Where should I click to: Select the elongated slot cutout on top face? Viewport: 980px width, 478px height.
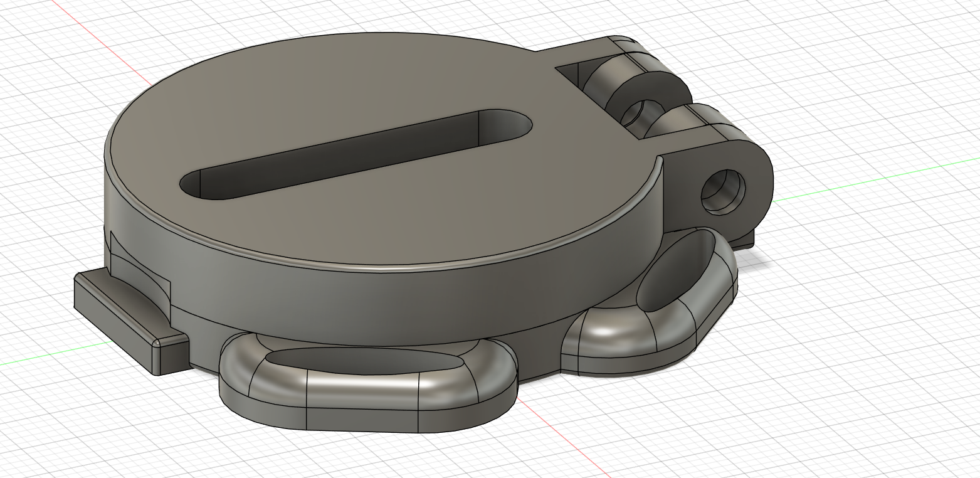(x=356, y=154)
